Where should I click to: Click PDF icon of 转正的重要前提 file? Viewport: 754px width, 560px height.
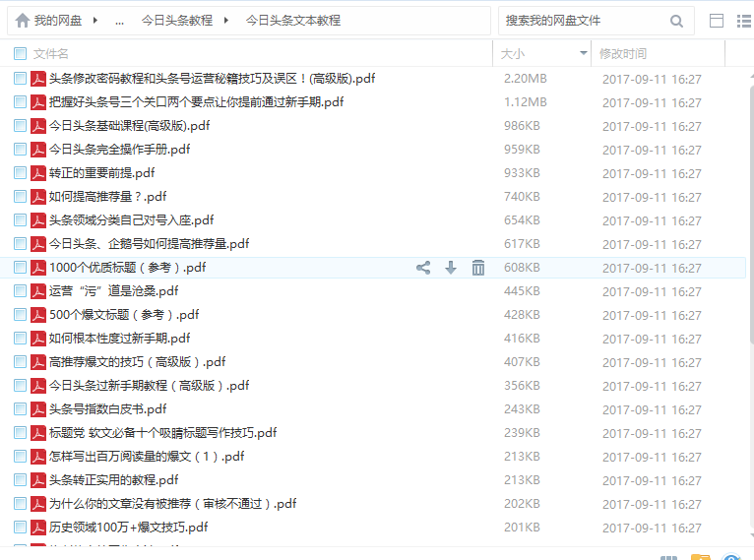pyautogui.click(x=38, y=173)
